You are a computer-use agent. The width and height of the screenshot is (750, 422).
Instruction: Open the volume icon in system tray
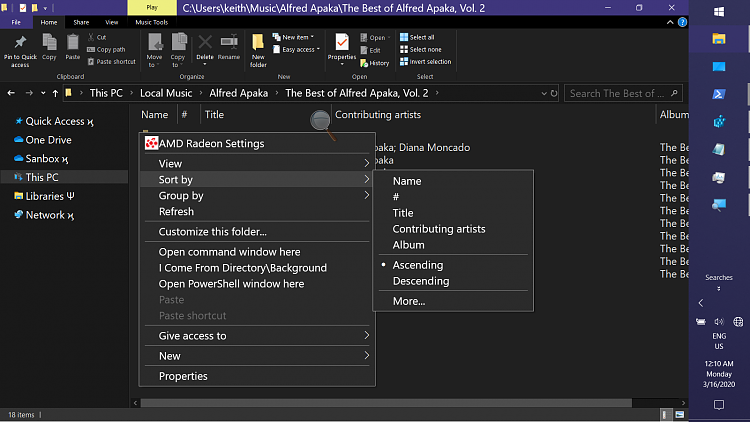click(719, 322)
